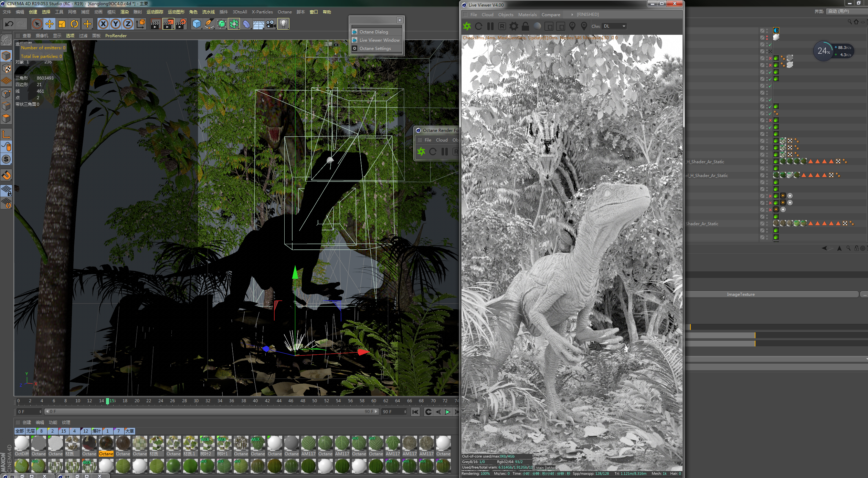Open the Chn DL channel dropdown
This screenshot has width=868, height=478.
click(614, 26)
